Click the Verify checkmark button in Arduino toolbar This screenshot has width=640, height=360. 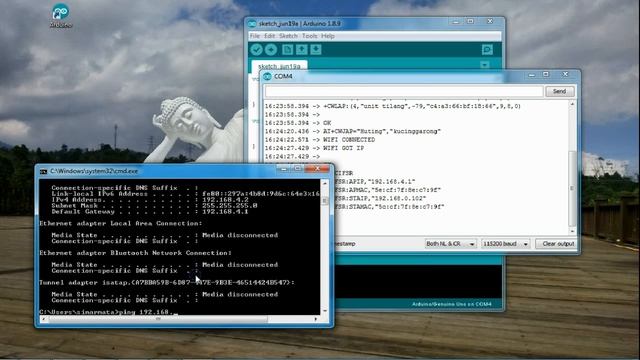coord(256,49)
